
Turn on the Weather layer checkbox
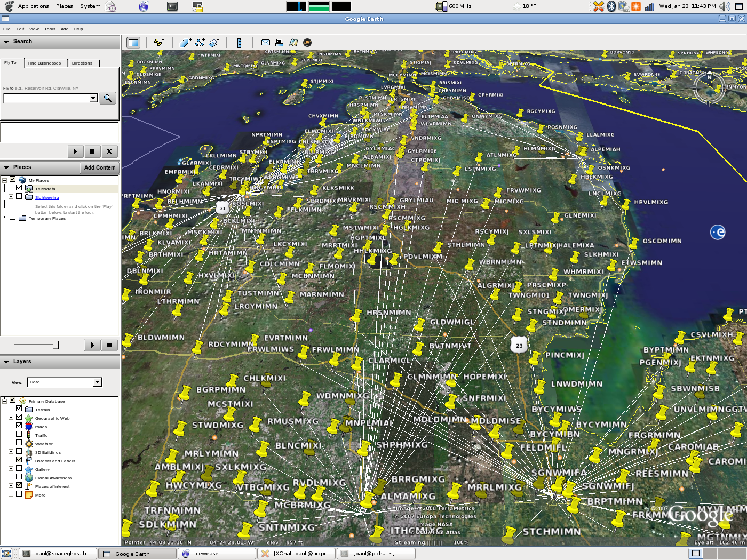click(x=19, y=443)
